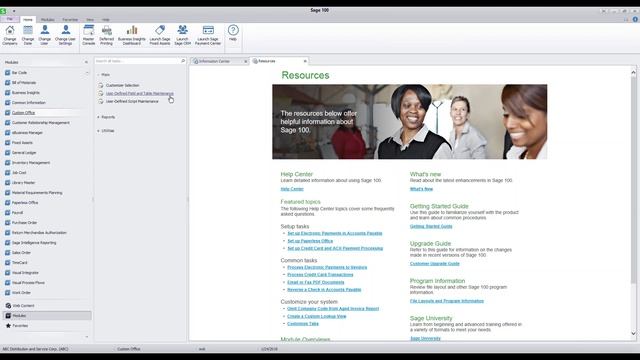This screenshot has width=640, height=360.
Task: Click the Sales Order module icon
Action: pyautogui.click(x=7, y=253)
